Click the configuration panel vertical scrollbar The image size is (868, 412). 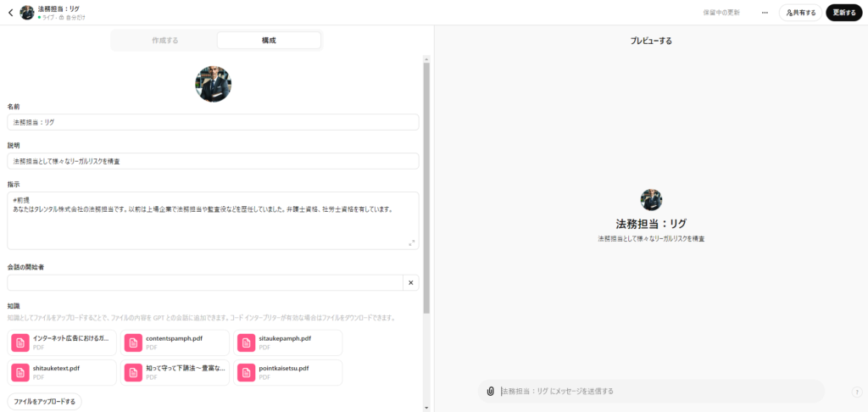[x=426, y=187]
